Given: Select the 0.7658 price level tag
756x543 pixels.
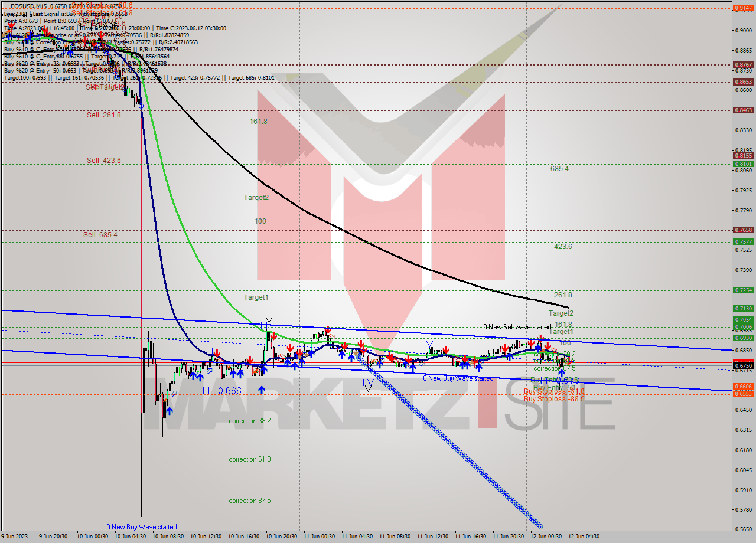Looking at the screenshot, I should click(743, 230).
